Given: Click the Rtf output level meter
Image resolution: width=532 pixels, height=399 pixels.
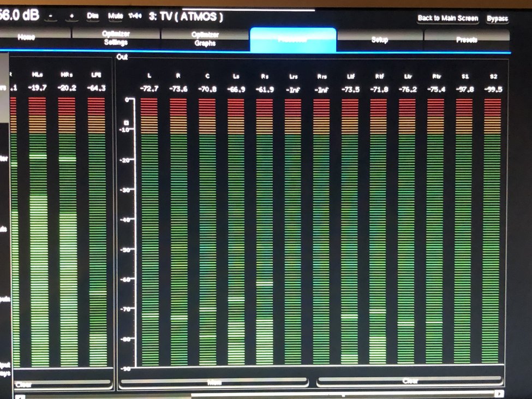Looking at the screenshot, I should [378, 232].
